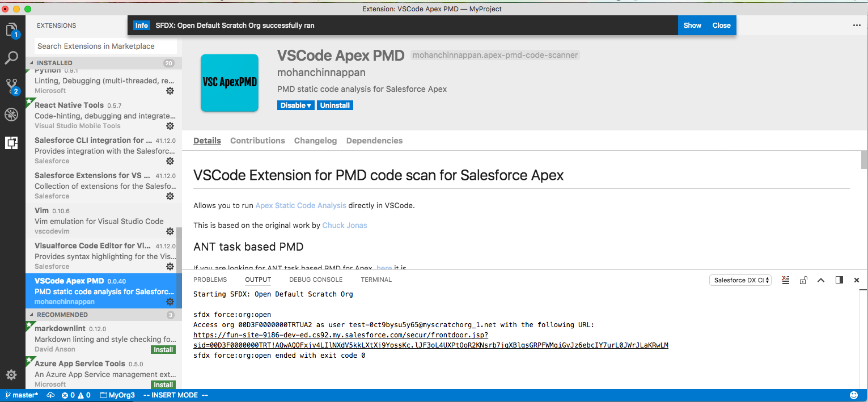The height and width of the screenshot is (402, 868).
Task: Click Close in the info notification
Action: tap(722, 26)
